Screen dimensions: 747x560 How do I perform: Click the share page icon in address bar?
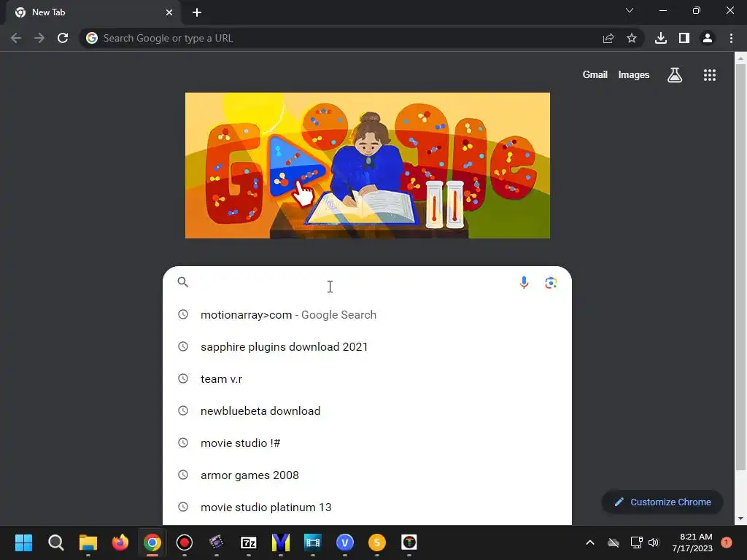[x=608, y=38]
